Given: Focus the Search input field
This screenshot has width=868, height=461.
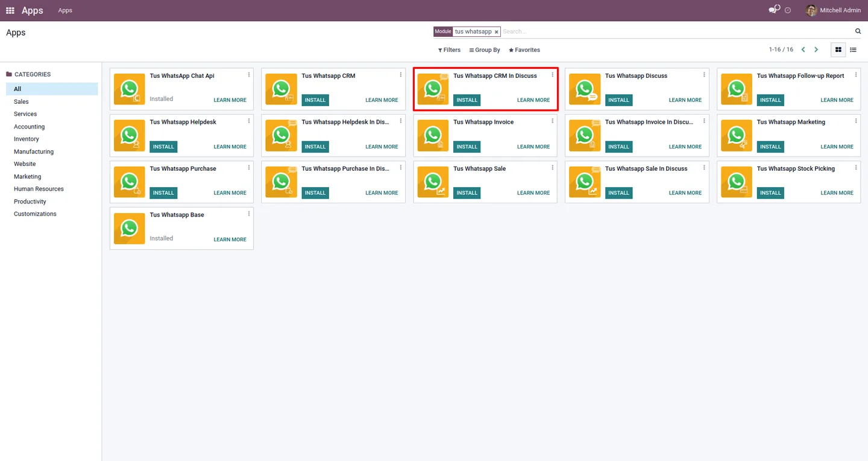Looking at the screenshot, I should [x=676, y=31].
